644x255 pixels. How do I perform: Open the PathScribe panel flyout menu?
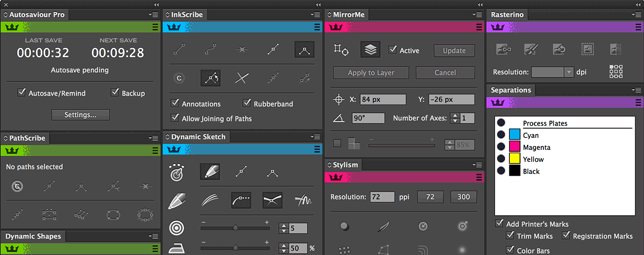tap(154, 138)
